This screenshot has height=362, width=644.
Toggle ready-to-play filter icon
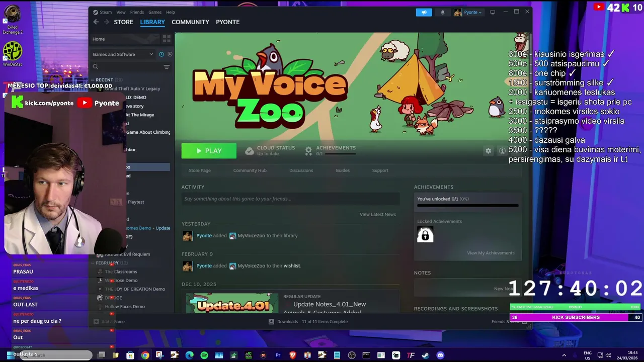click(x=170, y=54)
